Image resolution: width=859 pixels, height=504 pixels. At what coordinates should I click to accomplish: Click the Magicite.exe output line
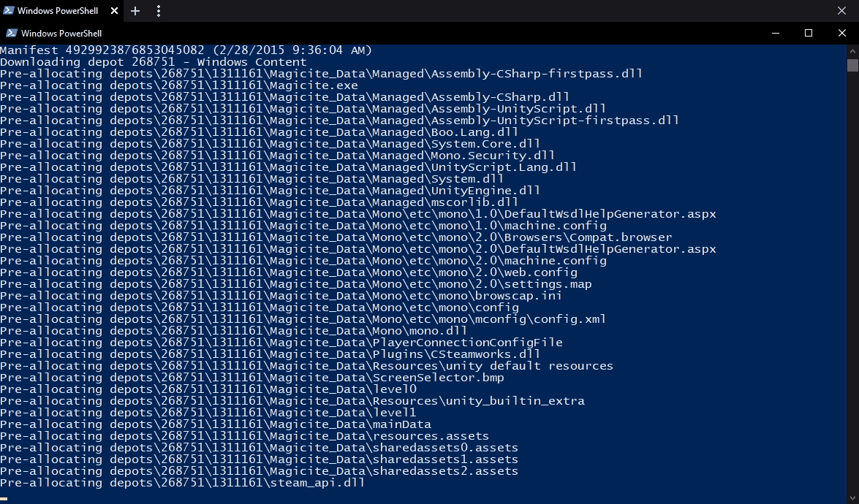[179, 85]
